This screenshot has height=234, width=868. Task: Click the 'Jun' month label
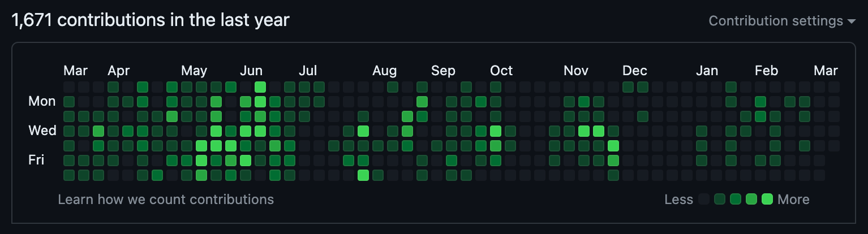pos(251,71)
